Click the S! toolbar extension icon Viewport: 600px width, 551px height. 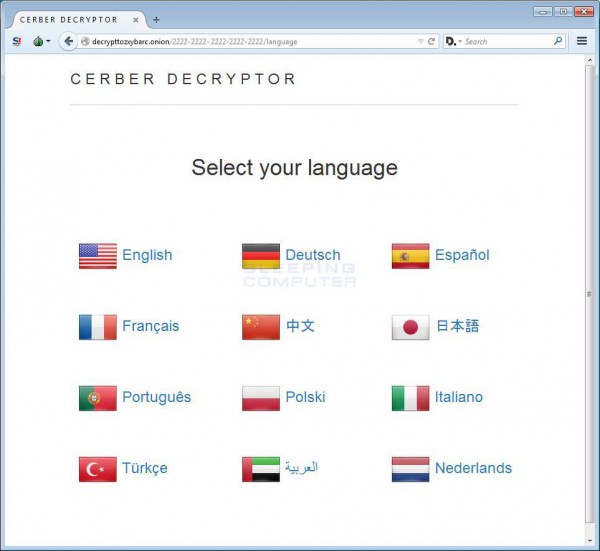[17, 41]
